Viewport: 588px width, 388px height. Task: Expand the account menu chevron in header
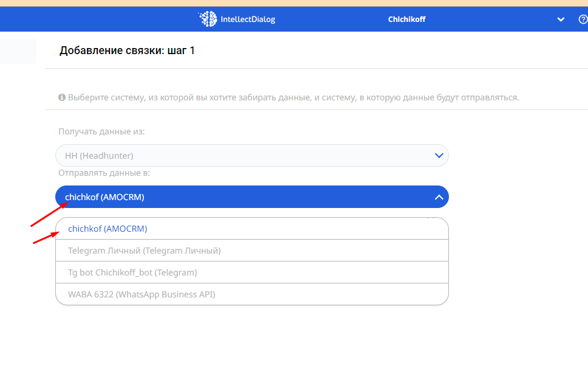[x=561, y=19]
